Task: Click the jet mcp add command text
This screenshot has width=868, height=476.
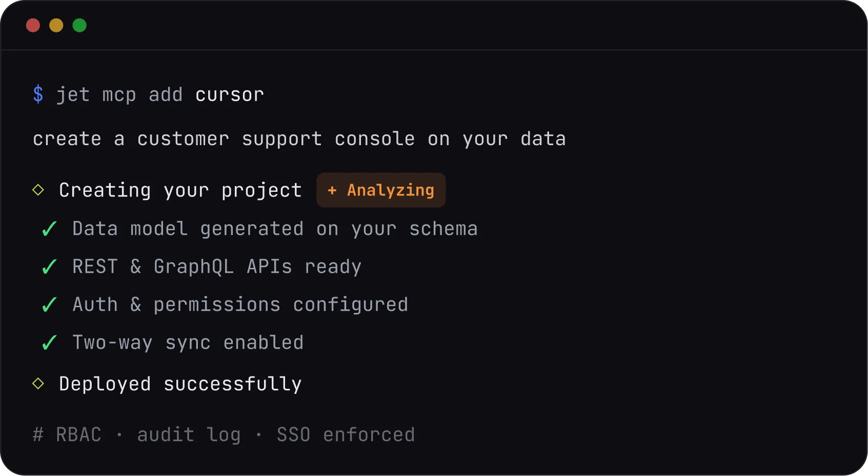Action: (x=119, y=95)
